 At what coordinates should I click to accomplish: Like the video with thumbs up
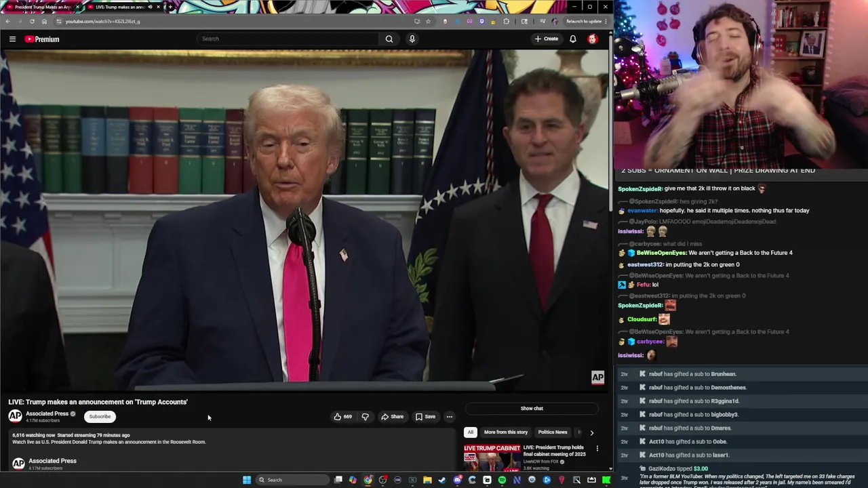point(342,417)
